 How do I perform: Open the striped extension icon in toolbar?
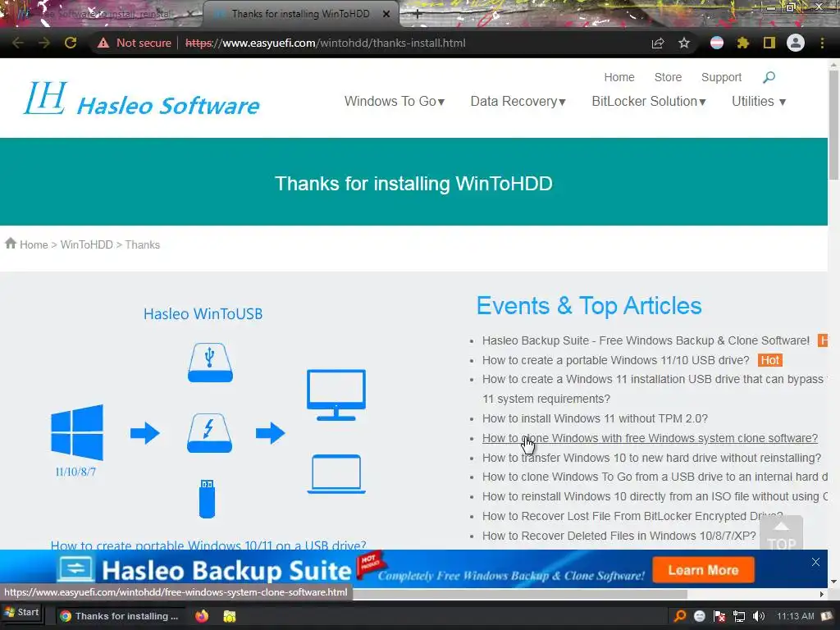[x=717, y=43]
